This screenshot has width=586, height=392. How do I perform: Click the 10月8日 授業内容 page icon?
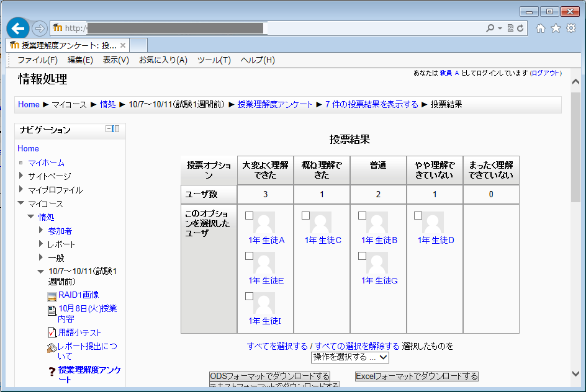pyautogui.click(x=52, y=311)
